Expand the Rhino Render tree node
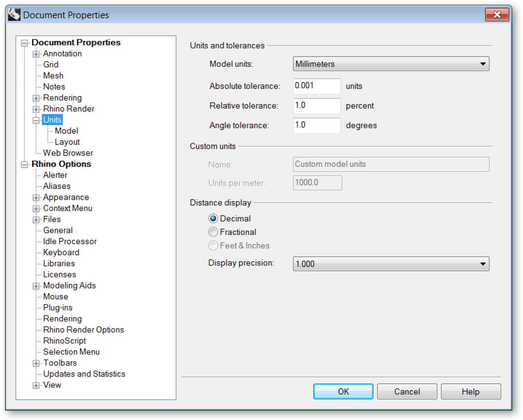 tap(36, 109)
